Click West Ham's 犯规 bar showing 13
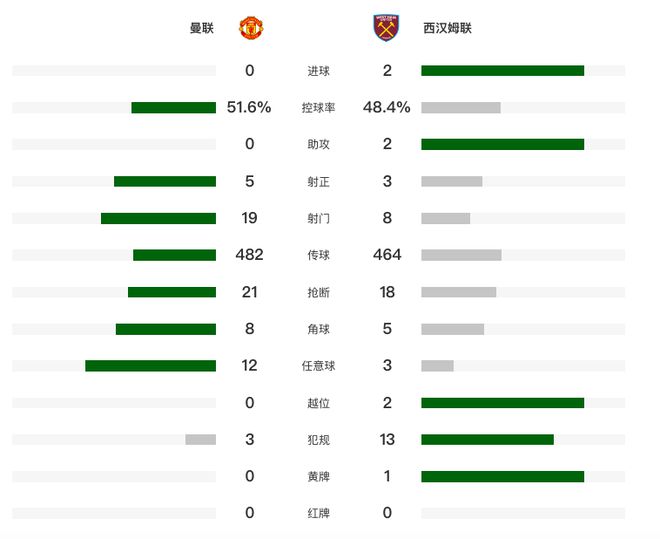This screenshot has width=660, height=539. point(487,440)
